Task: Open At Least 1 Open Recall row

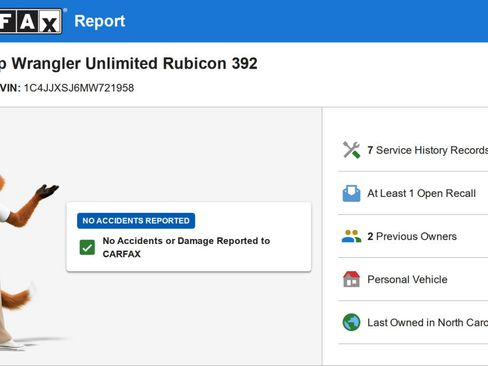Action: [413, 193]
